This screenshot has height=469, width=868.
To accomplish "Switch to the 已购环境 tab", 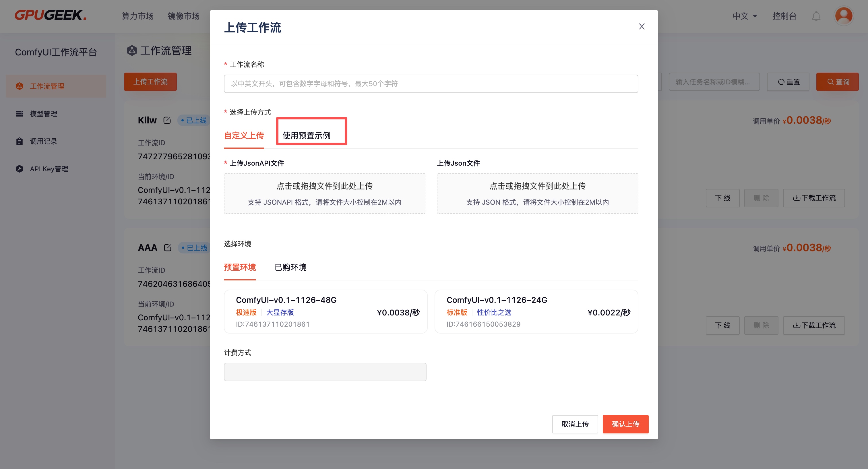I will pyautogui.click(x=290, y=267).
